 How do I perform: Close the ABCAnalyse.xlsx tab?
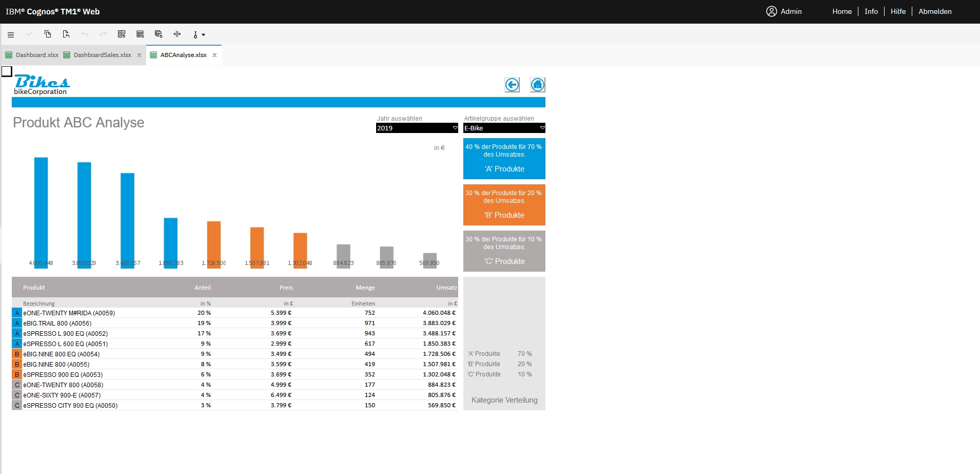214,55
